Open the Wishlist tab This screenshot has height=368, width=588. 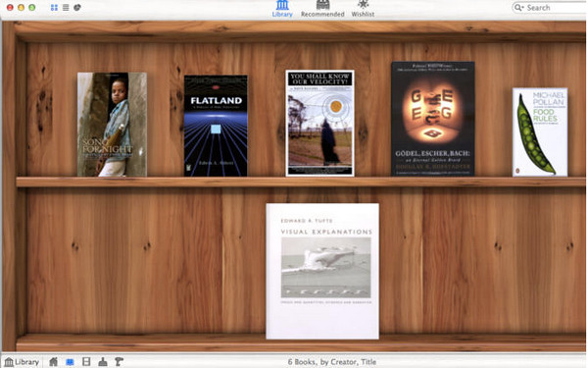click(x=363, y=9)
